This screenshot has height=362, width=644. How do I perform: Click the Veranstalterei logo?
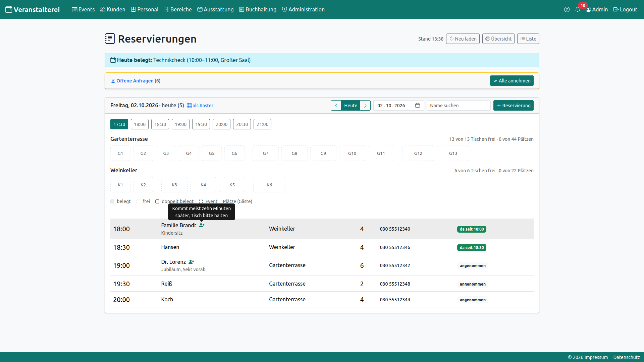pos(33,9)
